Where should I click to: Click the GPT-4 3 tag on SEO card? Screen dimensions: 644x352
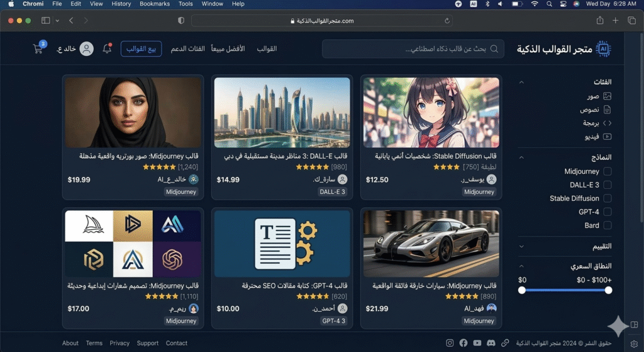pos(333,321)
